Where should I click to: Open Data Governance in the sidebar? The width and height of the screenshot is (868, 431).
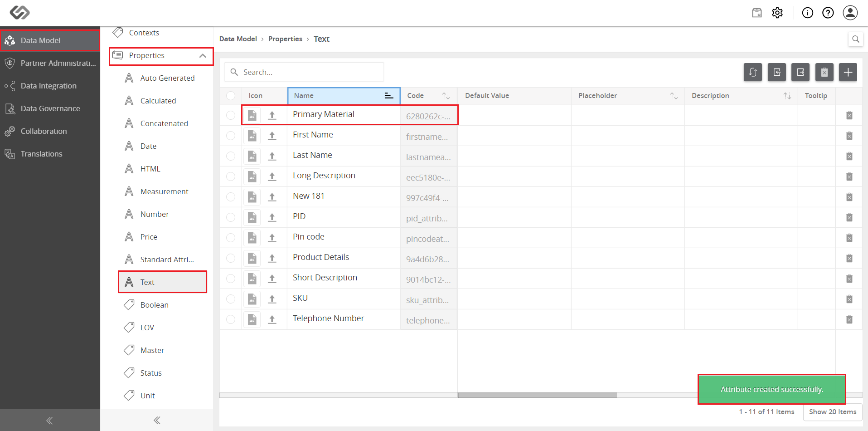pos(50,108)
